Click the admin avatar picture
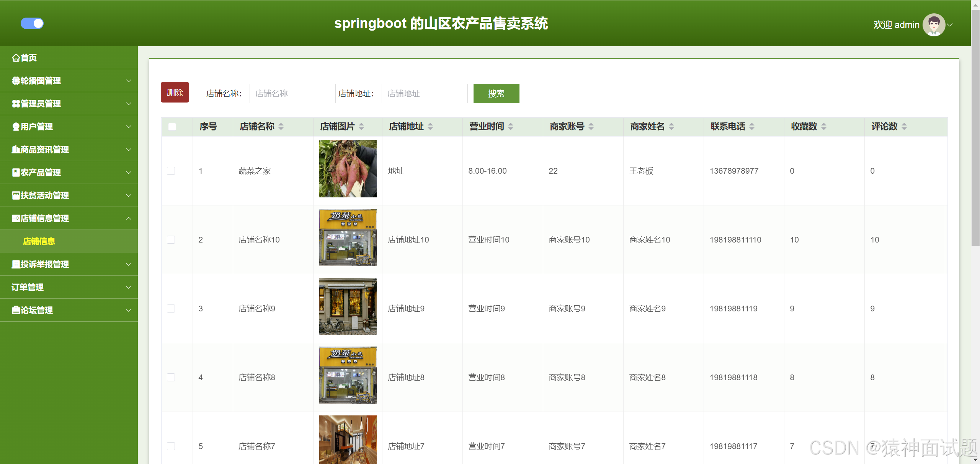The image size is (980, 464). click(934, 25)
